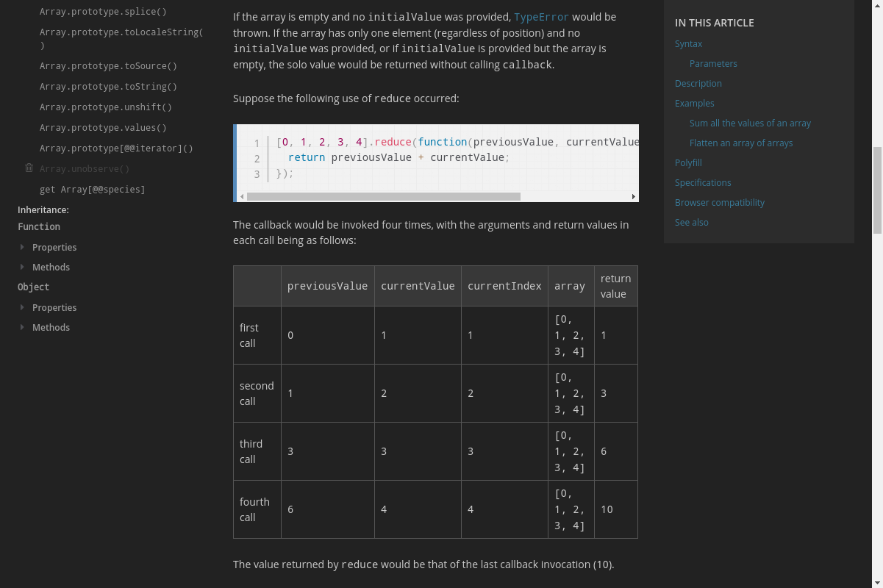Jump to Description section

(698, 84)
